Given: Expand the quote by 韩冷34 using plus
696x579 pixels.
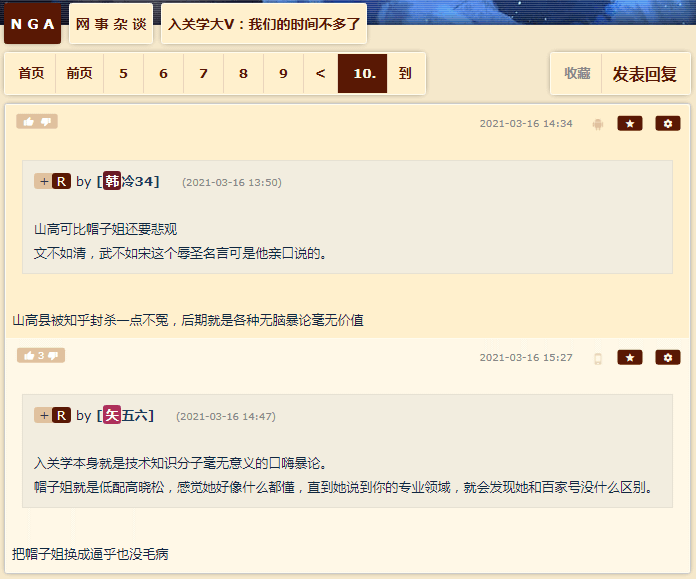Looking at the screenshot, I should 44,181.
